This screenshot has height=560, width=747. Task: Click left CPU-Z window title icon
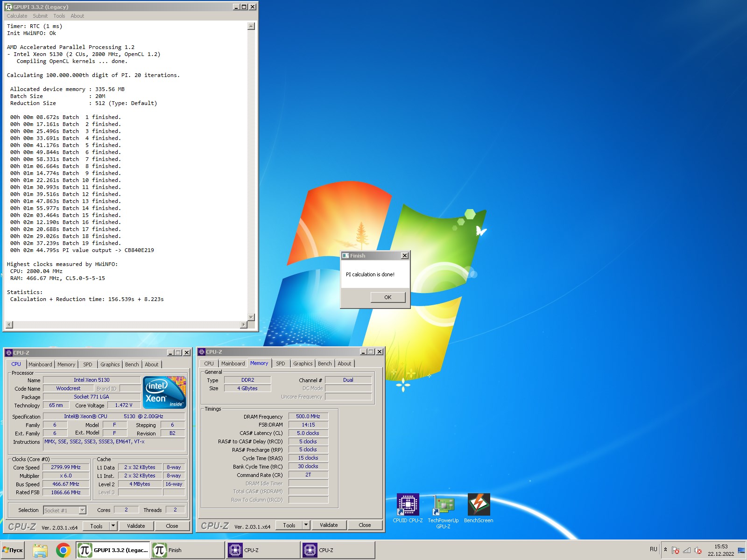coord(8,353)
